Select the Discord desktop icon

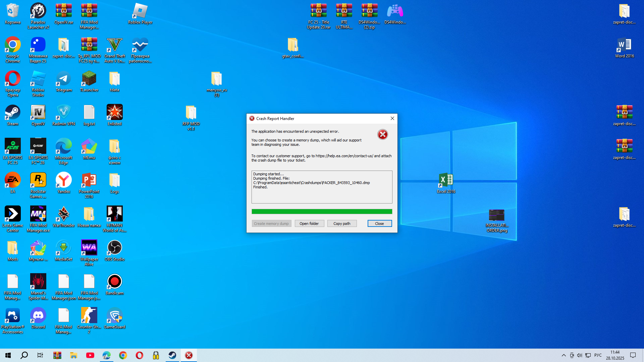[x=38, y=318]
